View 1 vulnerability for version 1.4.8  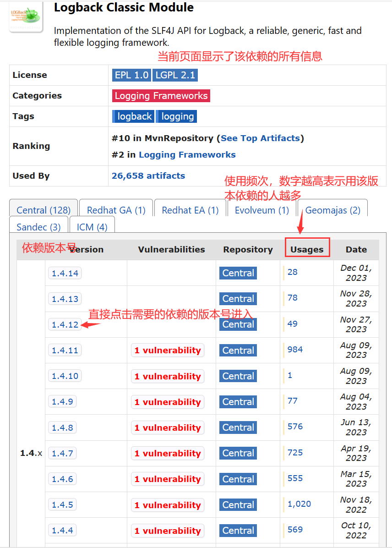click(x=168, y=428)
